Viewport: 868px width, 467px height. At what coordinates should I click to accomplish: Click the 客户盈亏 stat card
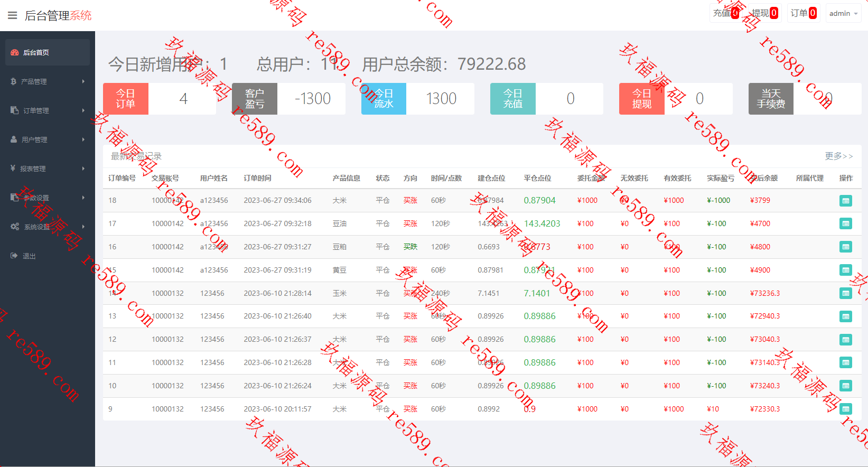point(288,99)
